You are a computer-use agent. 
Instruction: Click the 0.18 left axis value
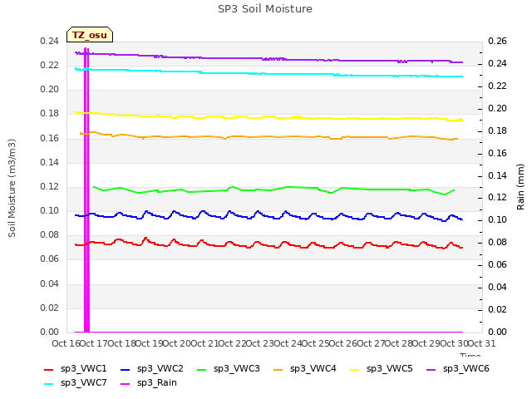[50, 114]
